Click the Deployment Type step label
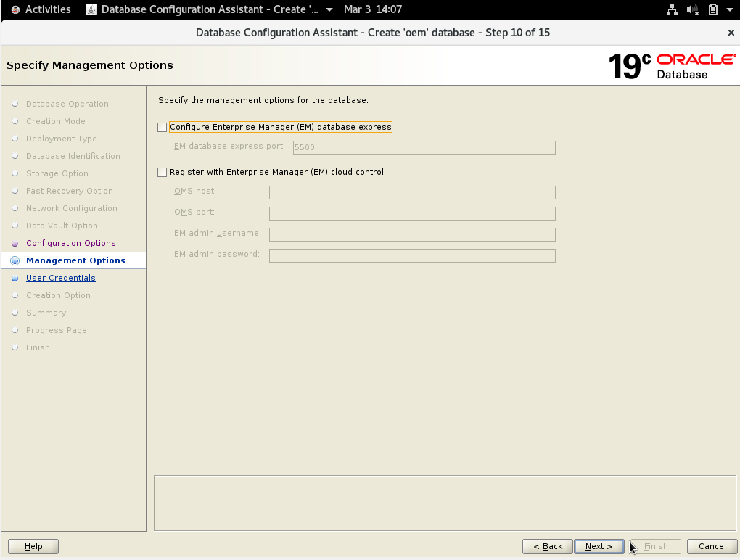Screen dimensions: 740x560 (x=62, y=139)
